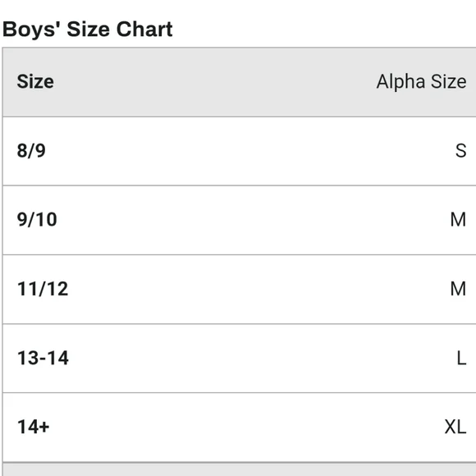Click the 14+ size cell
Image resolution: width=476 pixels, height=476 pixels.
[x=33, y=427]
